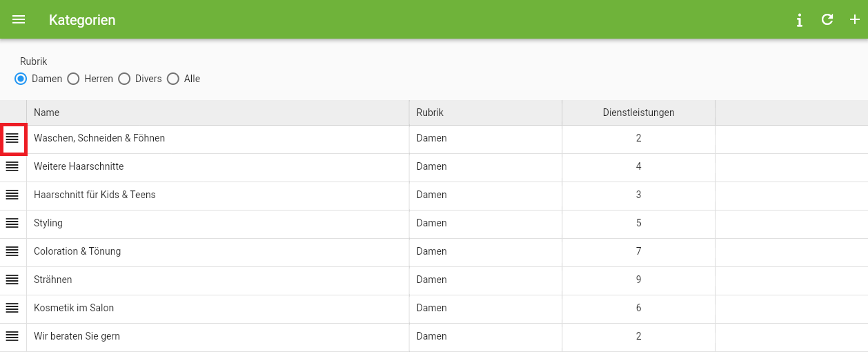Click the reorder handle beside Styling
This screenshot has width=868, height=352.
coord(12,223)
